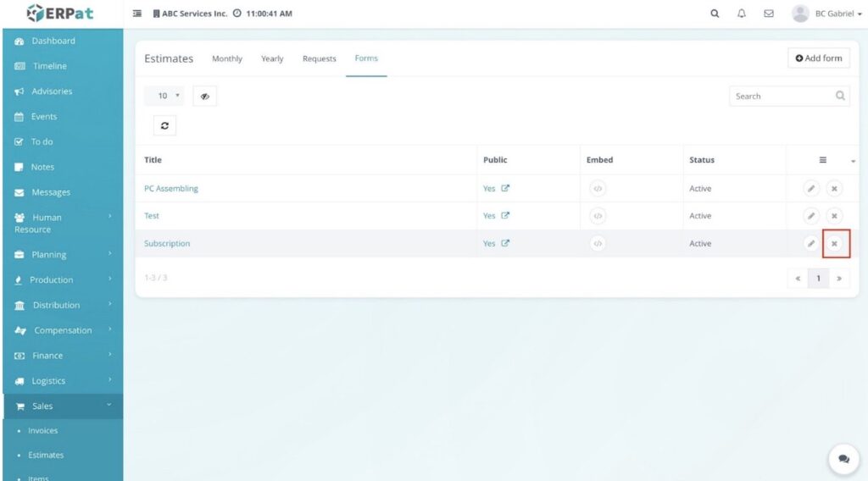The width and height of the screenshot is (868, 481).
Task: Switch to the Requests tab
Action: [x=319, y=59]
